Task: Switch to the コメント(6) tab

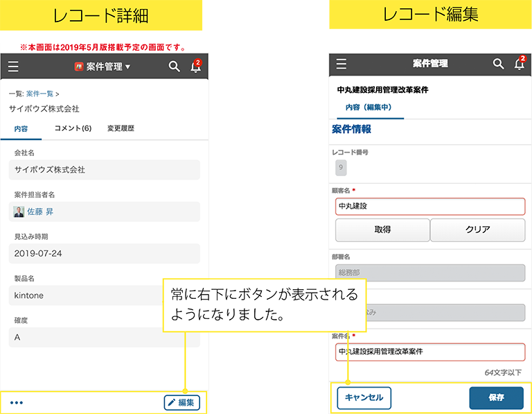Action: [x=73, y=128]
